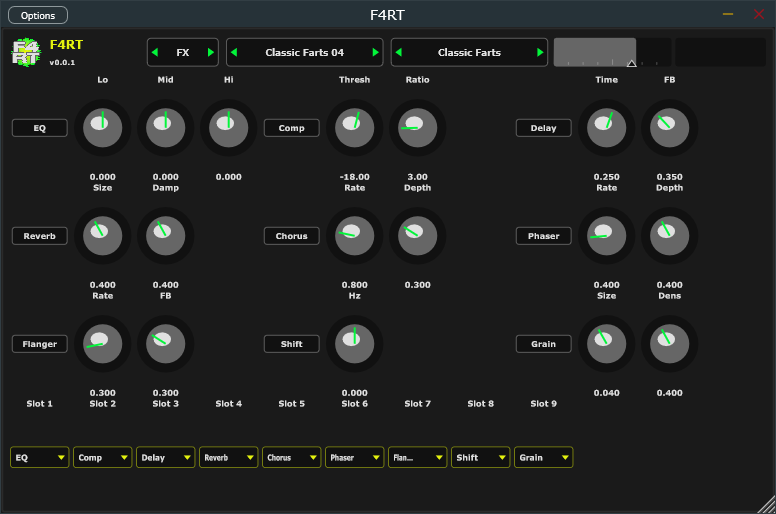This screenshot has width=776, height=514.
Task: Close the F4RT window
Action: coord(759,14)
